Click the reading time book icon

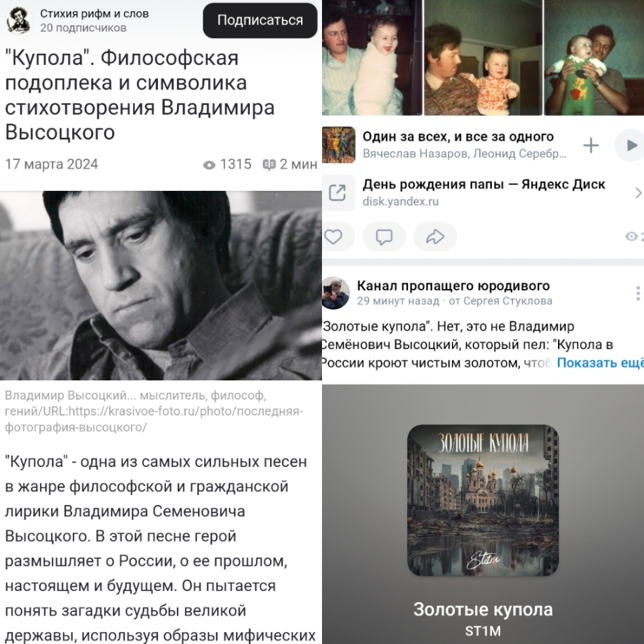coord(269,165)
